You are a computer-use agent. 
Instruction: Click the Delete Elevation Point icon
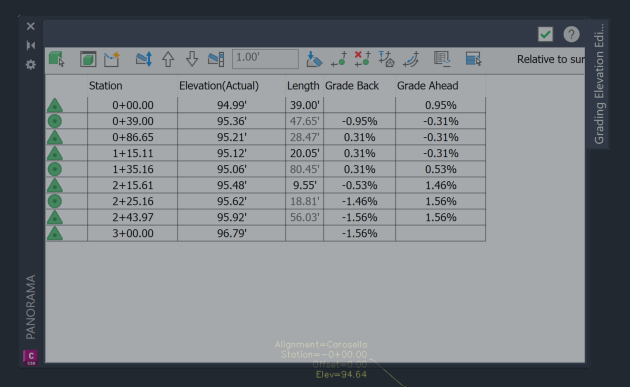362,59
